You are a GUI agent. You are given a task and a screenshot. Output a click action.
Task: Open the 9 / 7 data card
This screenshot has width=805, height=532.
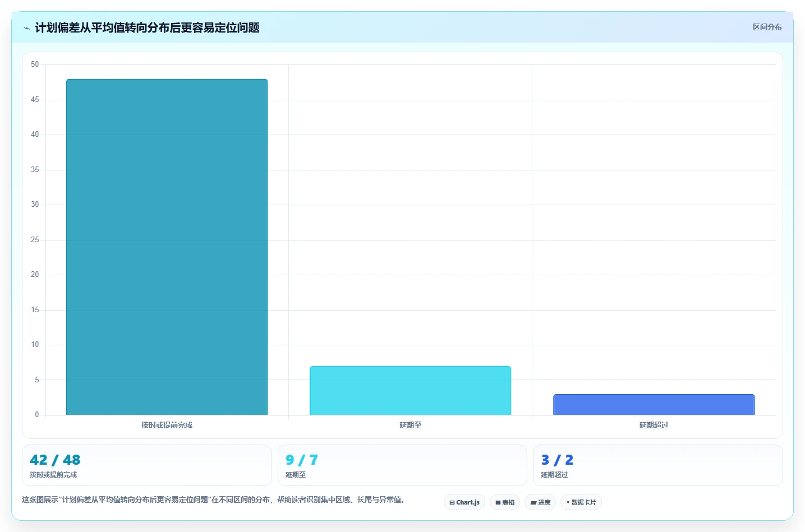coord(402,465)
